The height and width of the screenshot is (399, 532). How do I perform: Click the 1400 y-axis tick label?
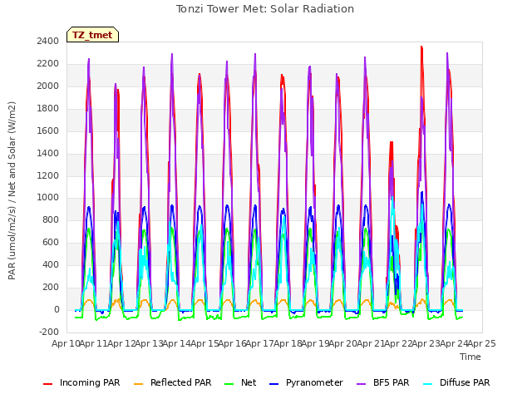48,153
